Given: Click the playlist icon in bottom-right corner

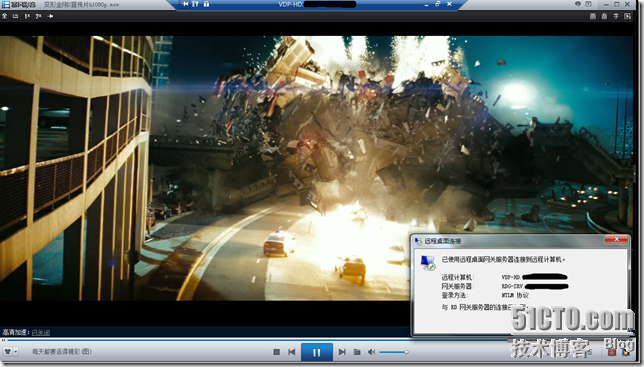Looking at the screenshot, I should pyautogui.click(x=626, y=352).
